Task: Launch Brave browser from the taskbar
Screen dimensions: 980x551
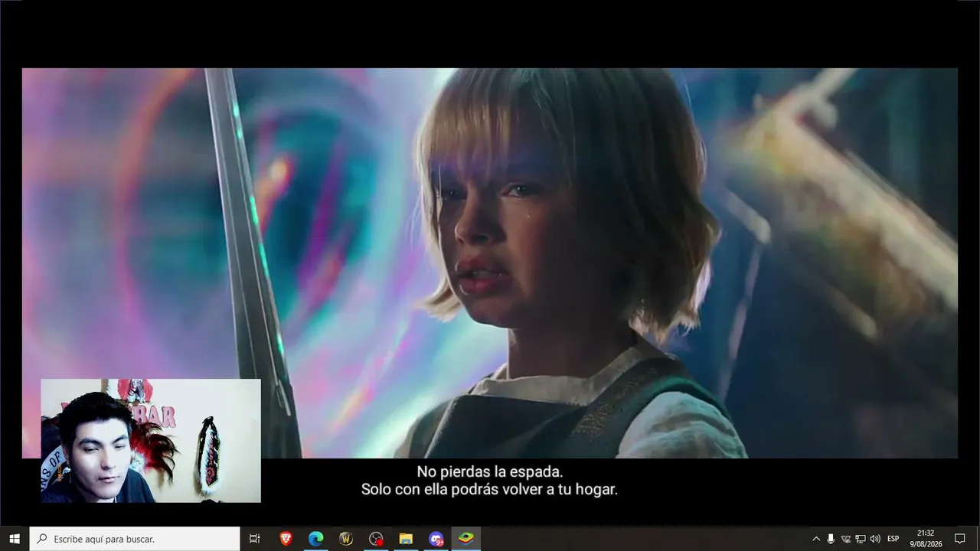Action: [286, 539]
